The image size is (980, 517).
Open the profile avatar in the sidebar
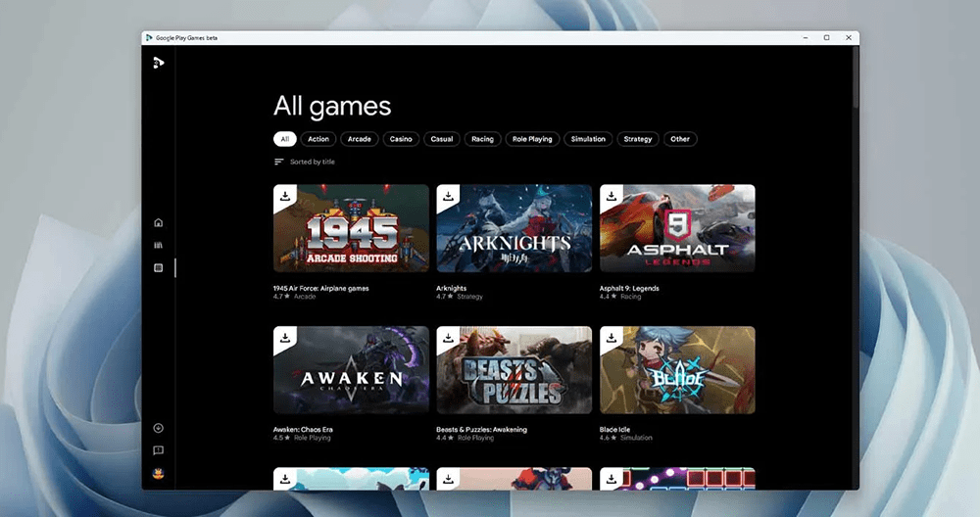[158, 473]
